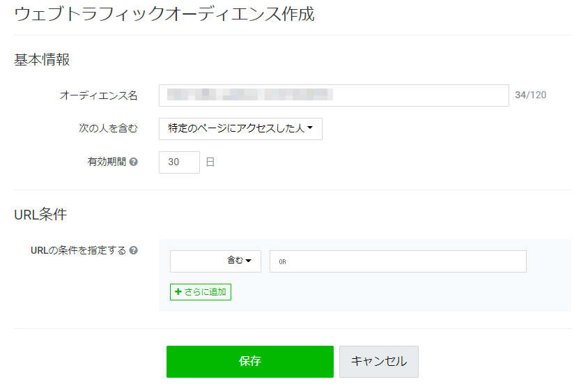Open the 特定のページにアクセスした人 dropdown
Screen dimensions: 588x391
pos(240,129)
